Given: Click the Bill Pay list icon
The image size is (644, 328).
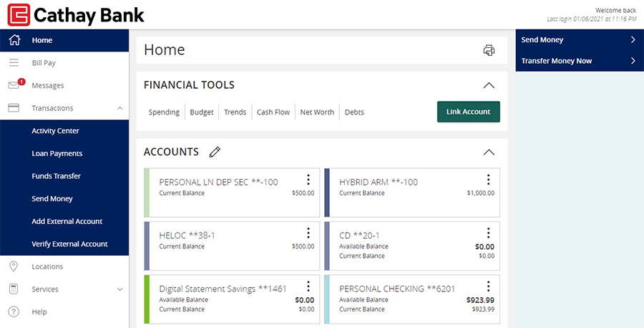Looking at the screenshot, I should click(14, 63).
